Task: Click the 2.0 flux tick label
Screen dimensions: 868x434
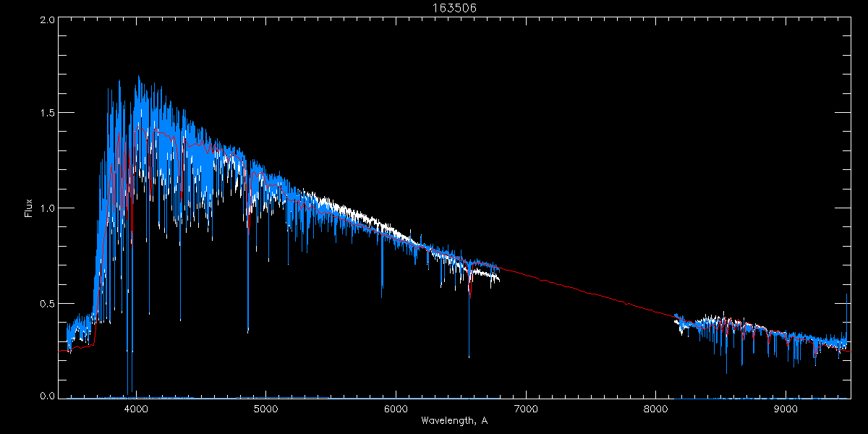Action: coord(46,21)
